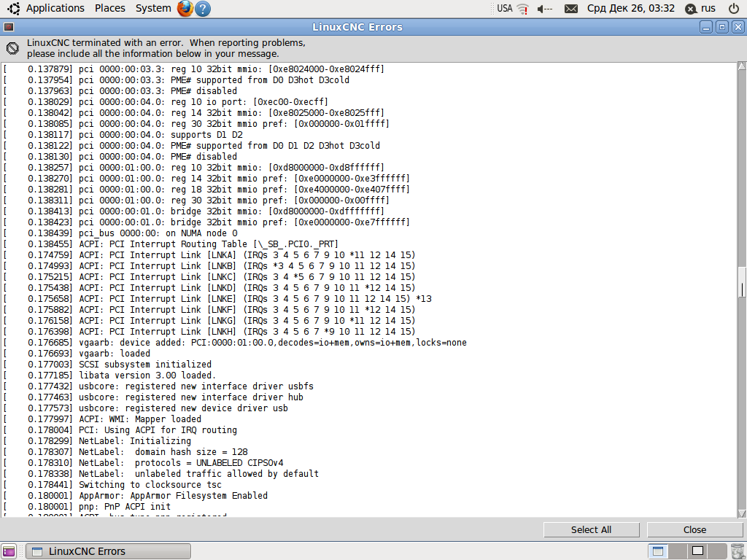747x560 pixels.
Task: Open the wireless network indicator
Action: tap(523, 9)
